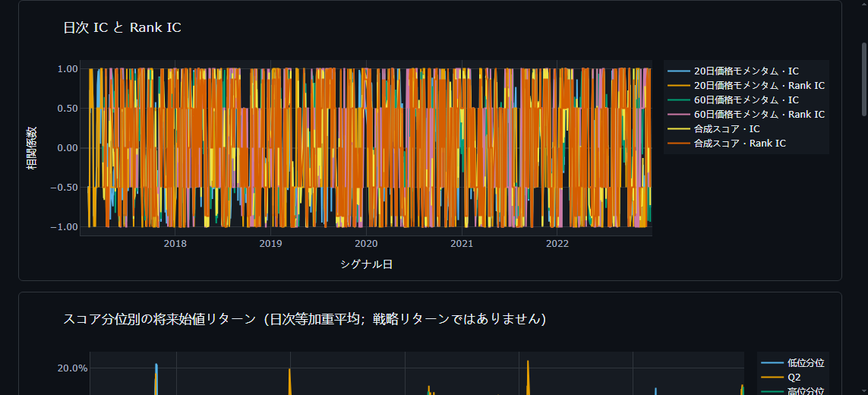Hide the 60日価格モメンタム・Rank IC trace
The image size is (868, 395).
click(746, 115)
